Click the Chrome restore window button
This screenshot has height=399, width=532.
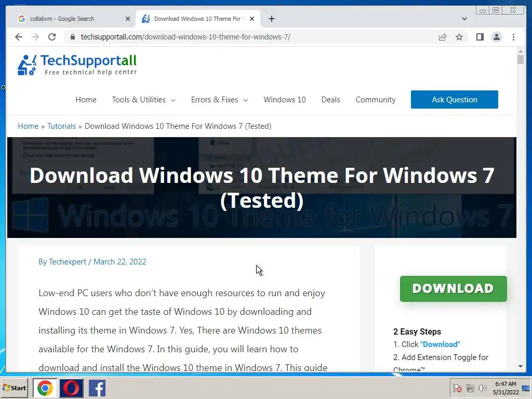(x=496, y=10)
